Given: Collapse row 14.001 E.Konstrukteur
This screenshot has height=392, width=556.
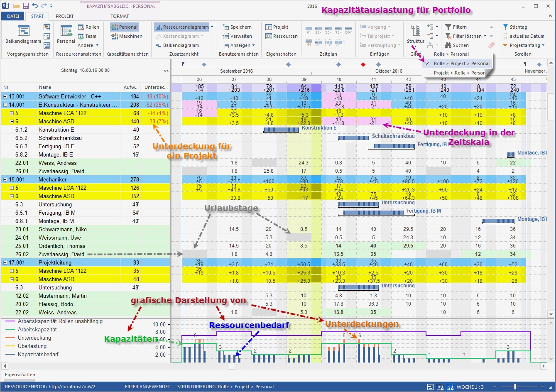Looking at the screenshot, I should (6, 105).
